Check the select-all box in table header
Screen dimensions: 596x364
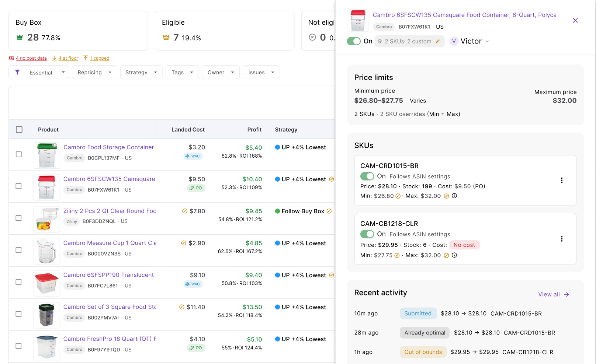pos(19,129)
